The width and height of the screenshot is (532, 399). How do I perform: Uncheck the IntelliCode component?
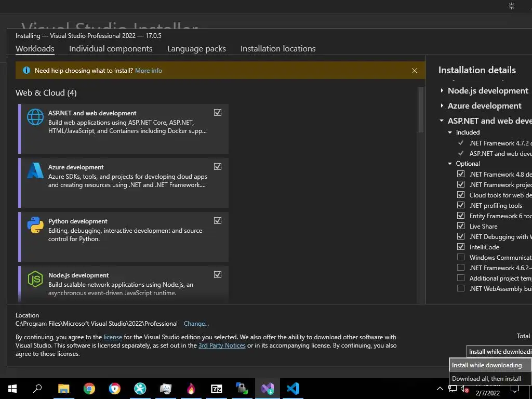[x=460, y=247]
